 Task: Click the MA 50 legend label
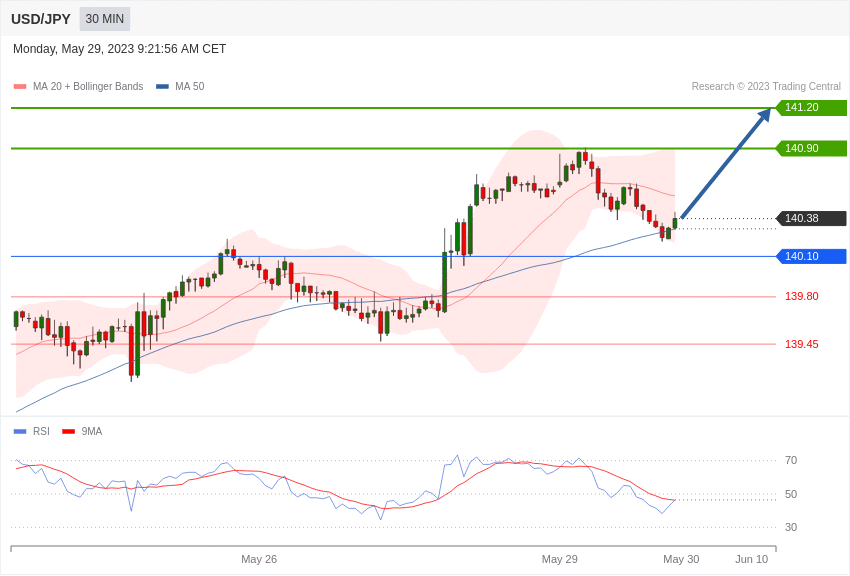[190, 86]
